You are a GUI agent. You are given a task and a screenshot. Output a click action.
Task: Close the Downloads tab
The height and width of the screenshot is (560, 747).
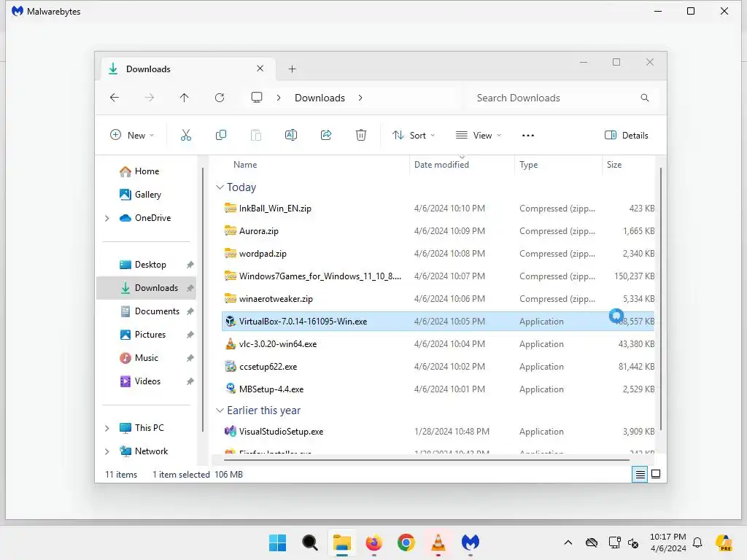260,69
